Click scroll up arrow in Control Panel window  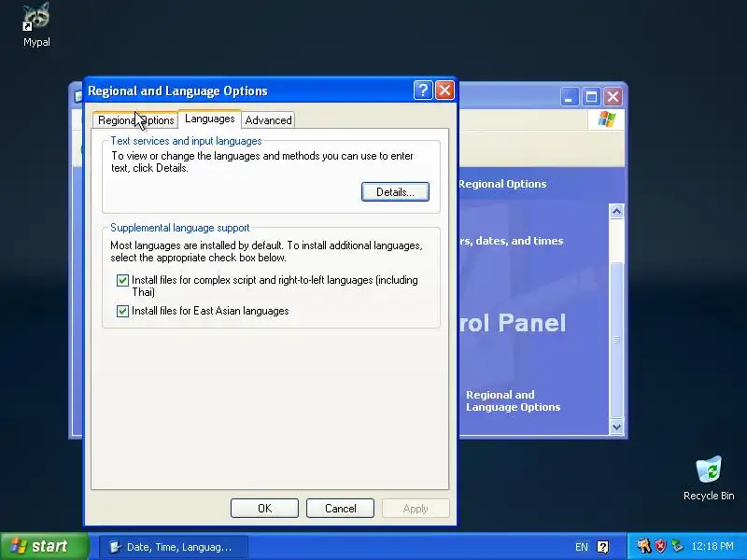(x=616, y=211)
